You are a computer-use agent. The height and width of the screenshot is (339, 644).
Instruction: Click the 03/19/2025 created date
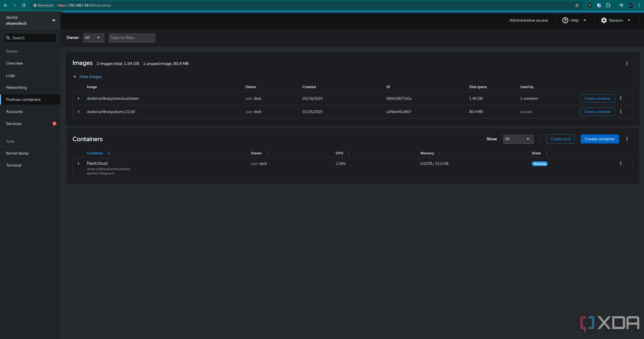coord(312,98)
